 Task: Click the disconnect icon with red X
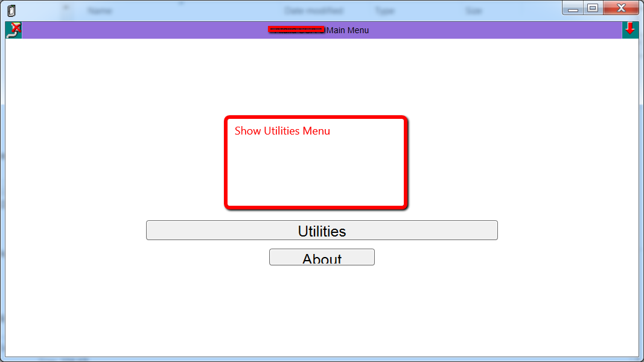[13, 30]
